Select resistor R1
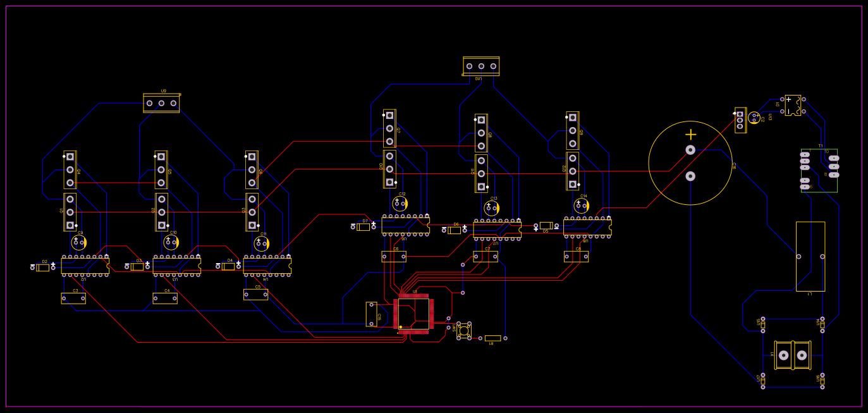This screenshot has height=413, width=868. (492, 338)
